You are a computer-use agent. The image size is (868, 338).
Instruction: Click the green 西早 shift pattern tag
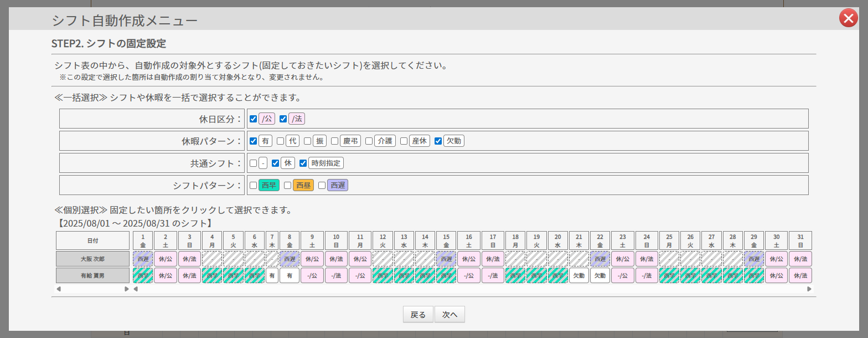(x=268, y=186)
